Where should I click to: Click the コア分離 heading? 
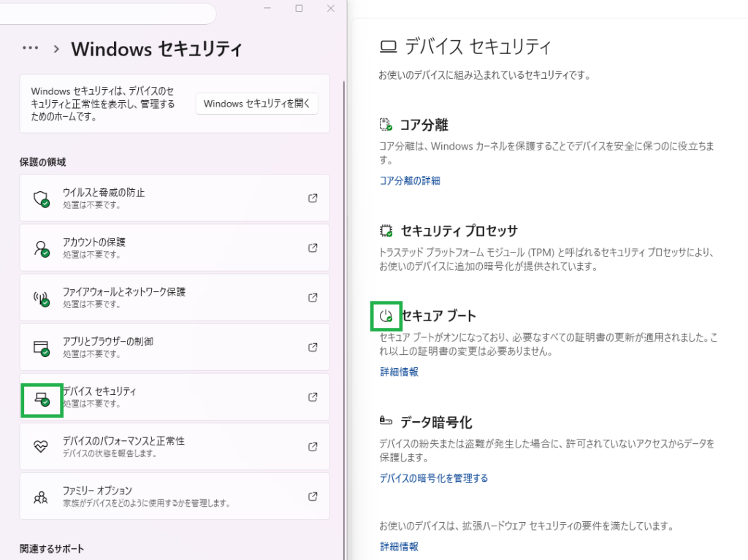click(424, 125)
